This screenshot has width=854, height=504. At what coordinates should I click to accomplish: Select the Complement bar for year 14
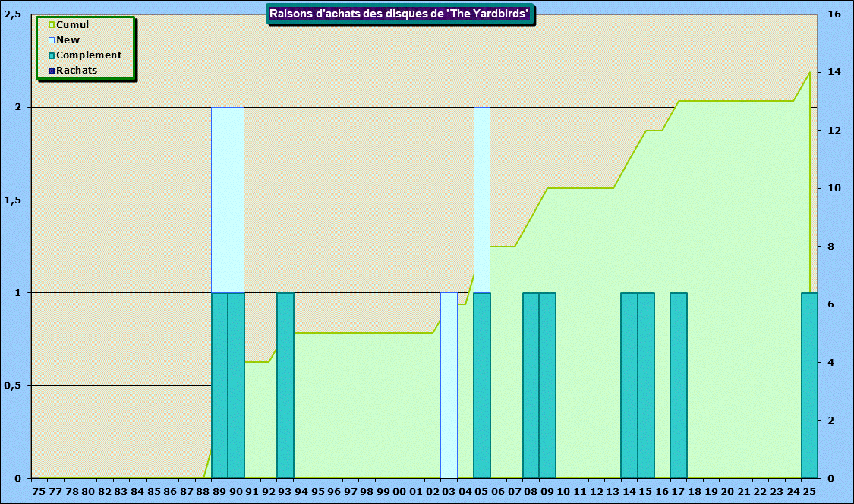[629, 385]
